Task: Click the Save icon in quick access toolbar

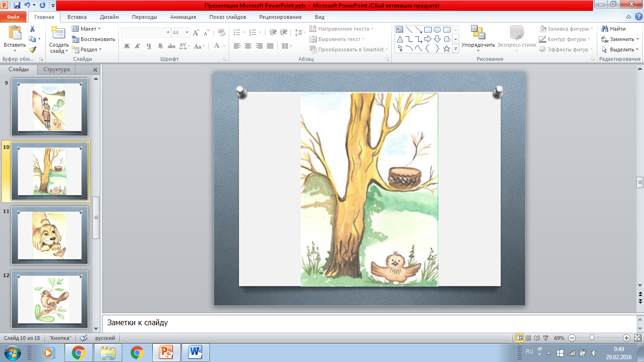Action: coord(17,6)
